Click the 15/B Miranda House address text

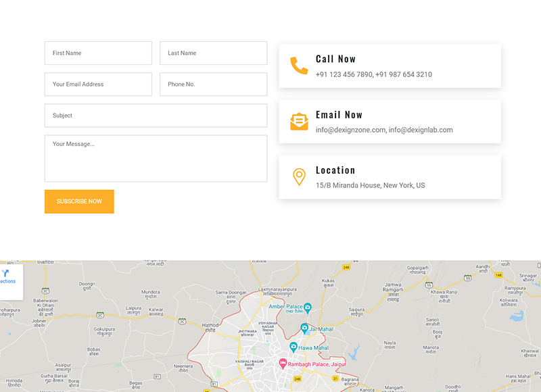pos(370,185)
